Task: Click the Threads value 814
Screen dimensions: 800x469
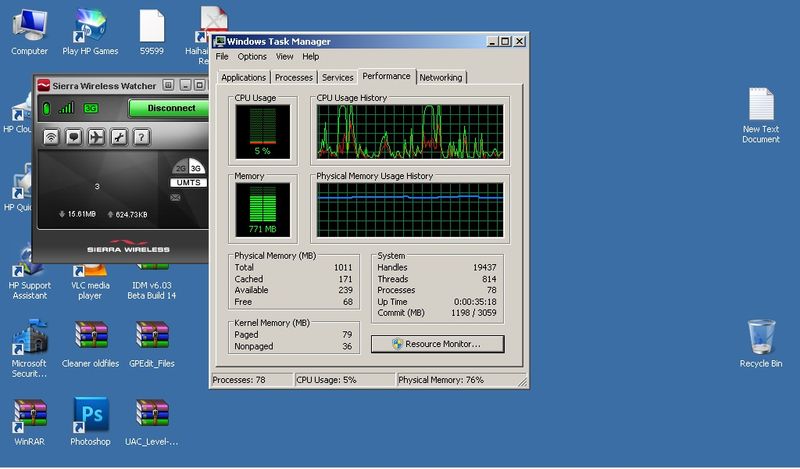Action: [x=489, y=279]
